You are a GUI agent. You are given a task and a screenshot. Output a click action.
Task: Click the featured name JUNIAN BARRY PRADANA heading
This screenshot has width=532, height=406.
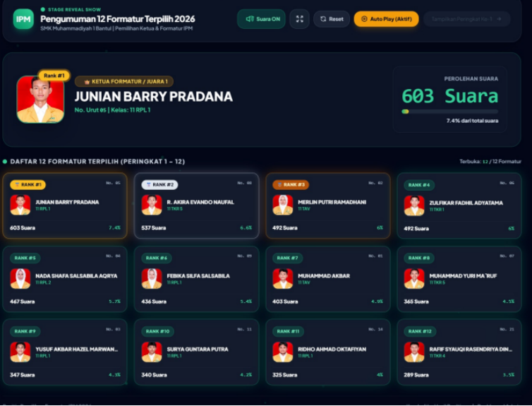(153, 97)
